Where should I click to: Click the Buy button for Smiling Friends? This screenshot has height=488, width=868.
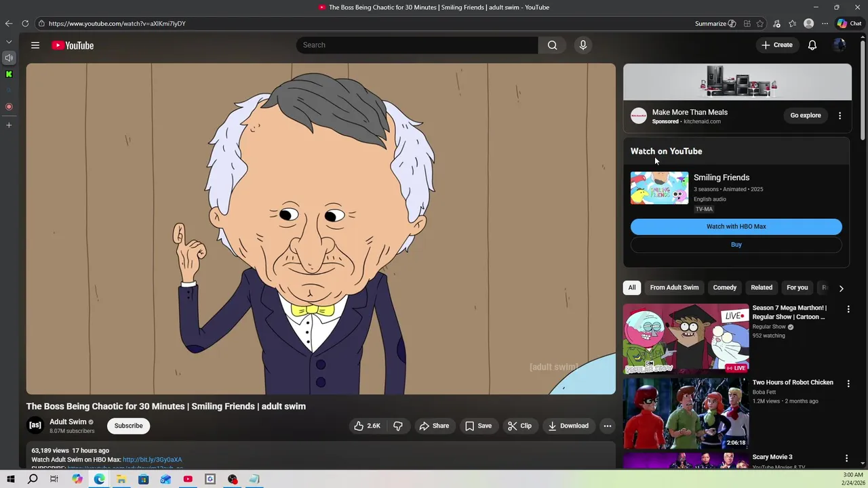coord(736,245)
